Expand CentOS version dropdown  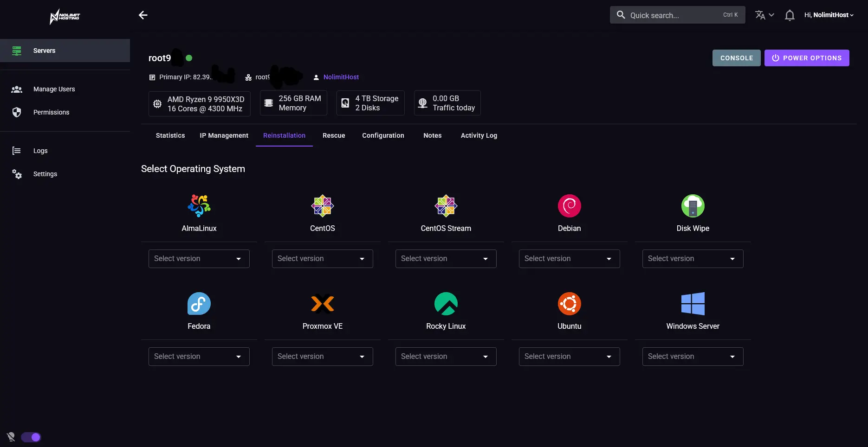click(x=323, y=259)
